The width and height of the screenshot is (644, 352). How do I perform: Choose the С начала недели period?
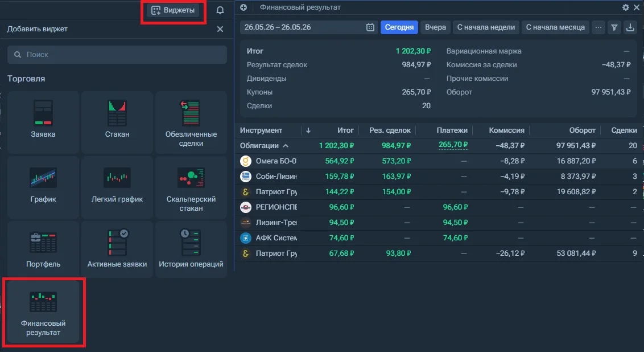tap(486, 27)
